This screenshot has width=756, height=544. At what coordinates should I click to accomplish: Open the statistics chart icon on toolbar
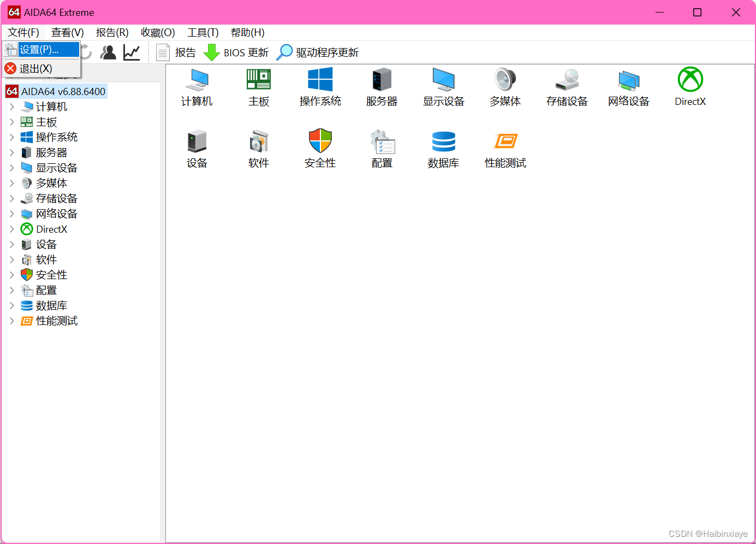point(131,52)
